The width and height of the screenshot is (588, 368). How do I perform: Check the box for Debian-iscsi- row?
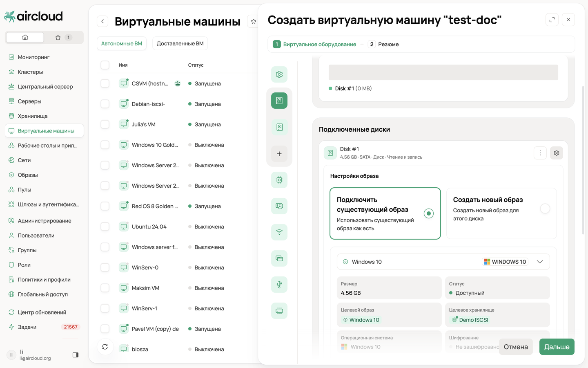click(x=105, y=104)
